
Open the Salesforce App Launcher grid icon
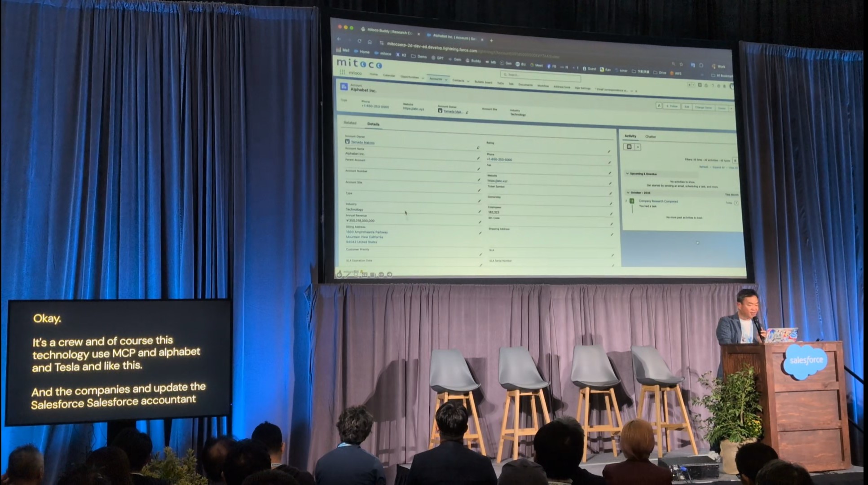(342, 72)
